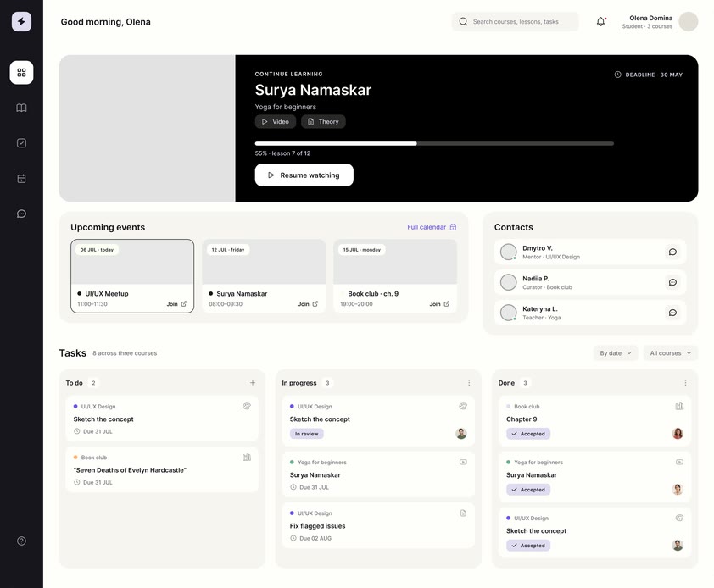Click the deadline clock icon in banner
This screenshot has height=588, width=714.
pyautogui.click(x=618, y=75)
